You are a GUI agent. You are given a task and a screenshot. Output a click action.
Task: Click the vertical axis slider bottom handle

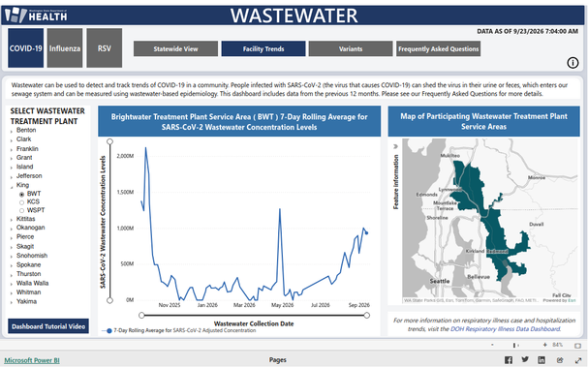pos(109,300)
